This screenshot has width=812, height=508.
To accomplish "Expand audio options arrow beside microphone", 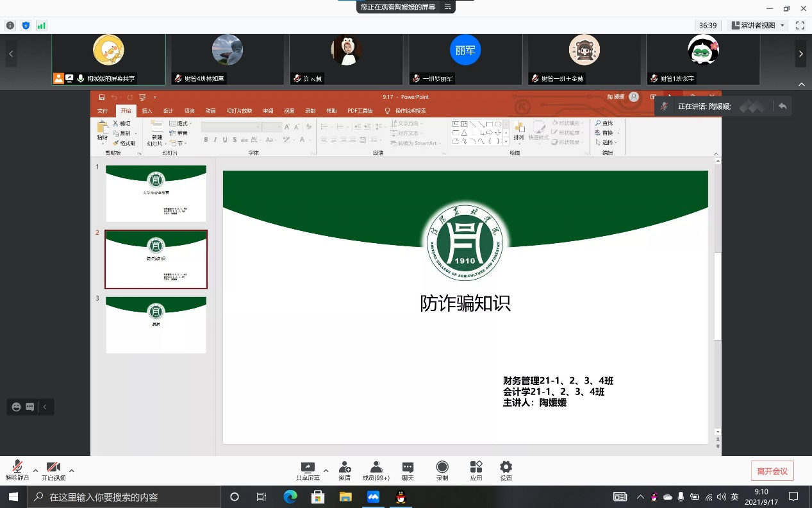I will click(x=35, y=470).
